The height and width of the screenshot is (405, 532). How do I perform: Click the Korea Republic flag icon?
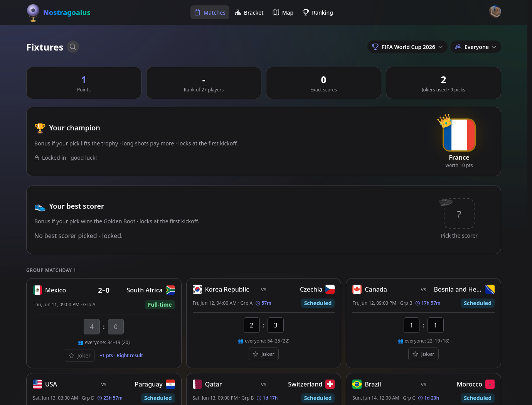(197, 289)
